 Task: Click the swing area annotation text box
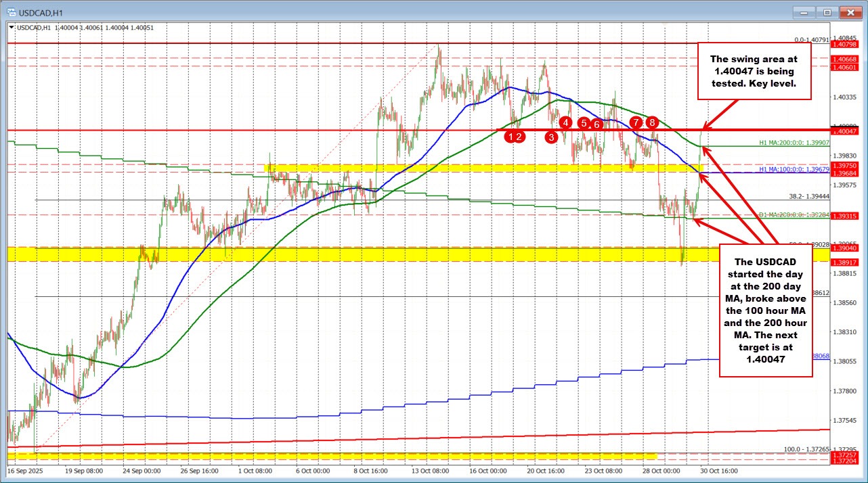(754, 71)
